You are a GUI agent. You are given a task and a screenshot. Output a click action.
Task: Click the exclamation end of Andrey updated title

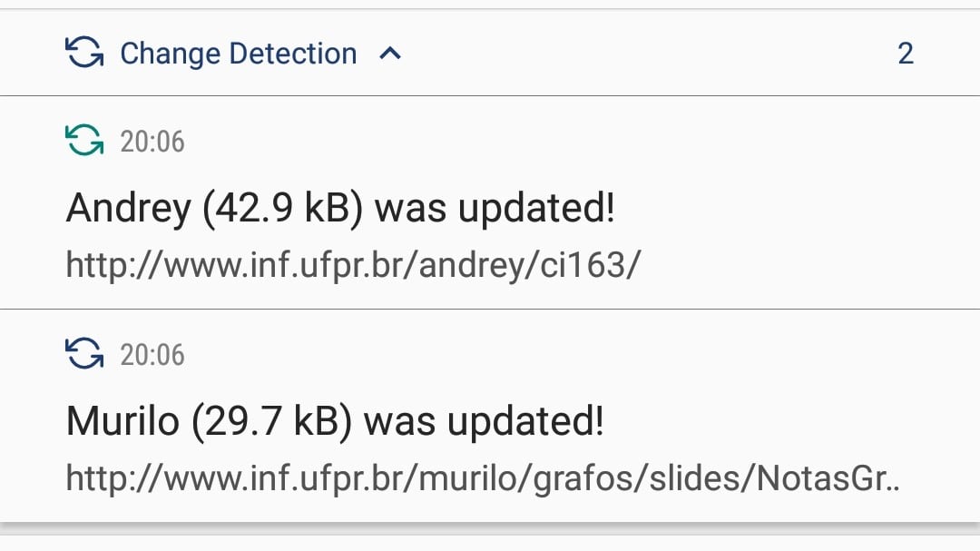(610, 208)
